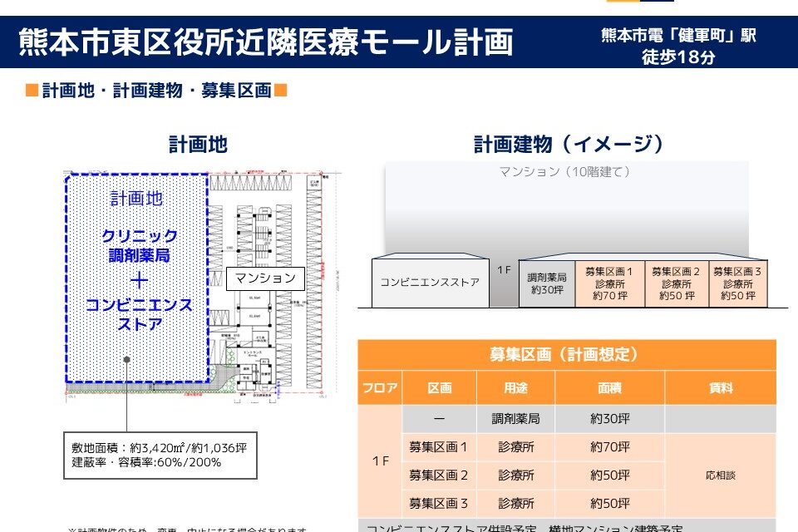Click the マンション label box in site plan
798x532 pixels.
(x=265, y=278)
